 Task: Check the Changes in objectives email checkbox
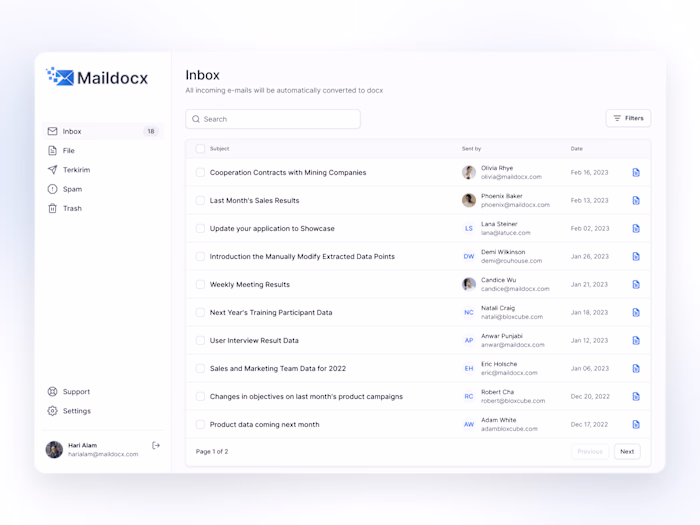pos(200,396)
